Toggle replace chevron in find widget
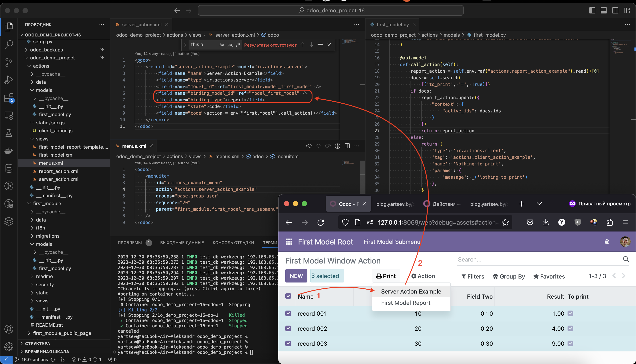 tap(185, 45)
